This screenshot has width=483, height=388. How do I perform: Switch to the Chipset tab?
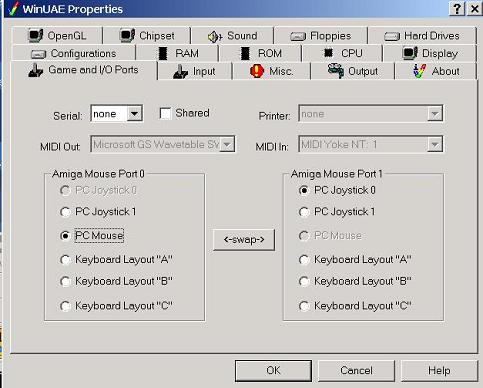pyautogui.click(x=147, y=36)
